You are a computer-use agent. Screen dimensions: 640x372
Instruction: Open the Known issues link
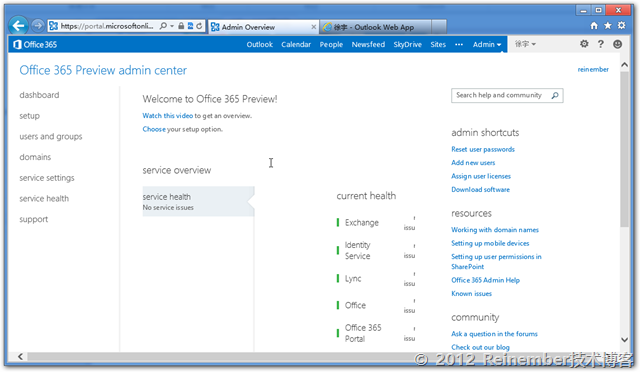point(471,294)
